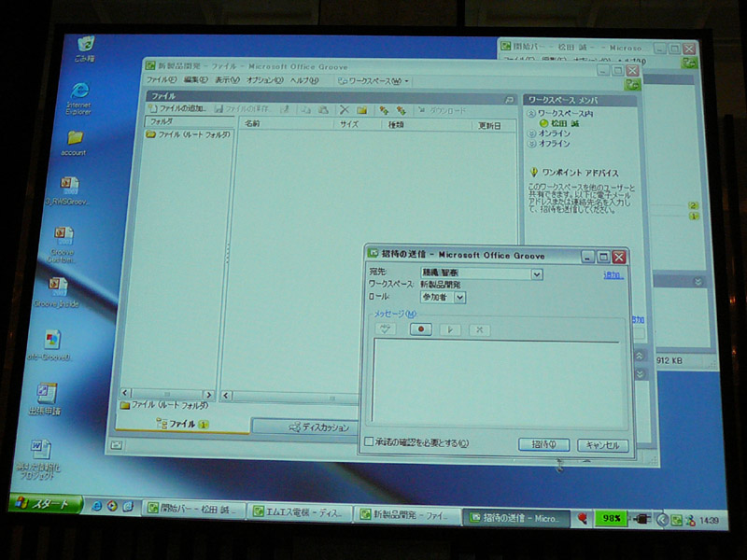Click the 開始バー taskbar button
Screen dimensions: 747x560
[x=193, y=509]
